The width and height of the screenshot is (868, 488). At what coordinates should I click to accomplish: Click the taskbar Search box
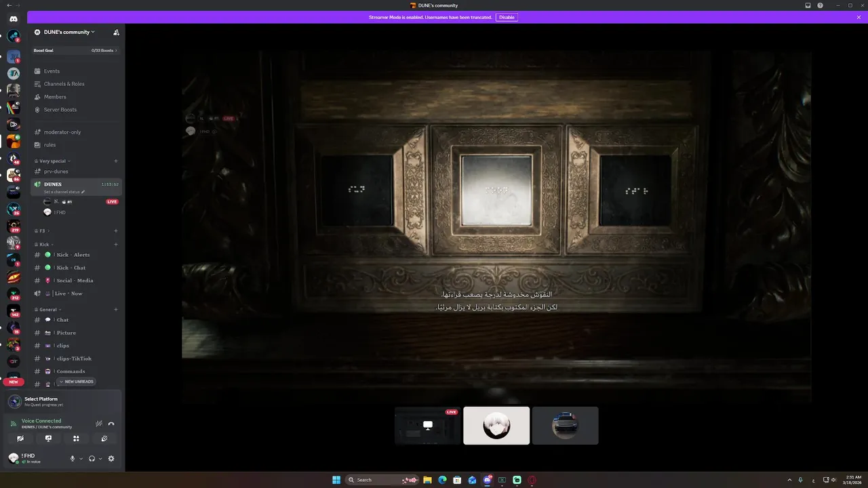coord(383,480)
